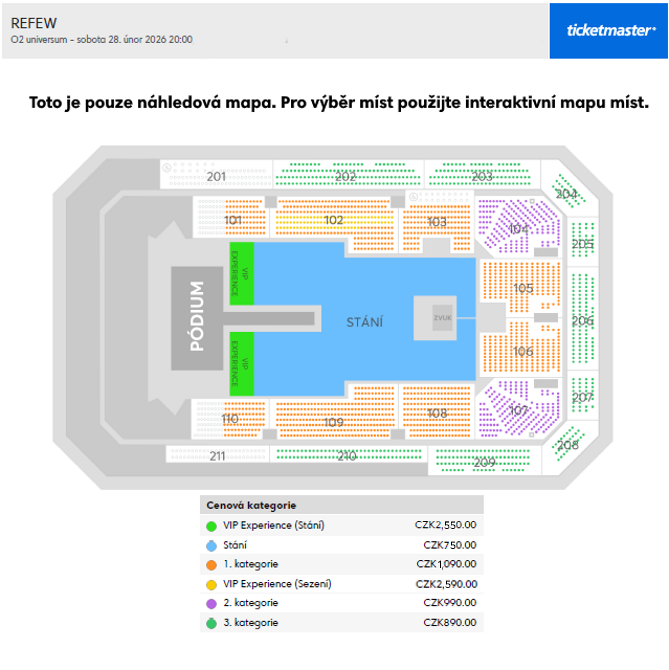The height and width of the screenshot is (670, 669).
Task: Select the lower green VIP Experience block
Action: pos(241,361)
